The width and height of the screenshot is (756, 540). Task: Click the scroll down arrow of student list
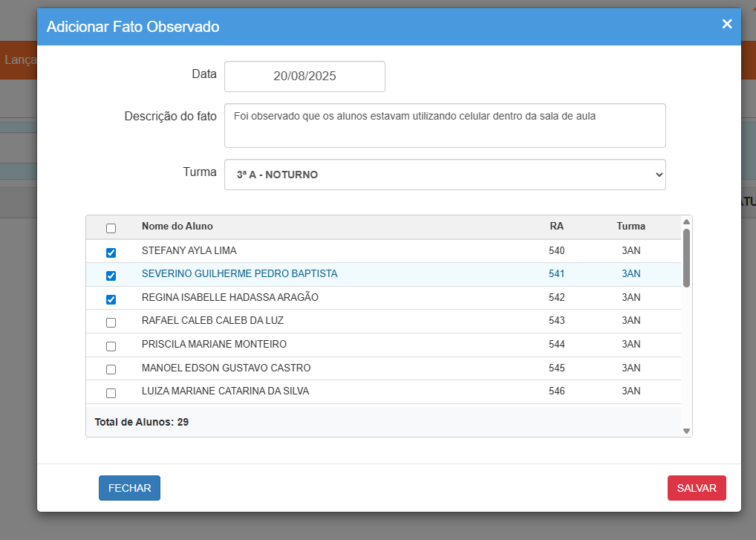686,431
